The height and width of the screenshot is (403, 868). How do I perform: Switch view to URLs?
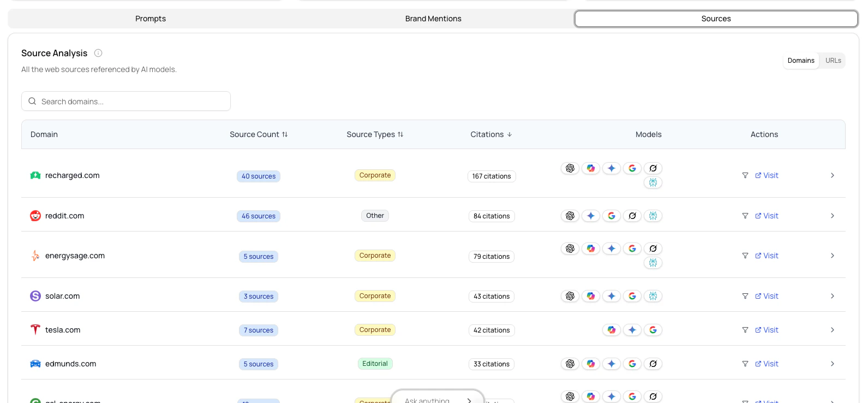tap(833, 61)
